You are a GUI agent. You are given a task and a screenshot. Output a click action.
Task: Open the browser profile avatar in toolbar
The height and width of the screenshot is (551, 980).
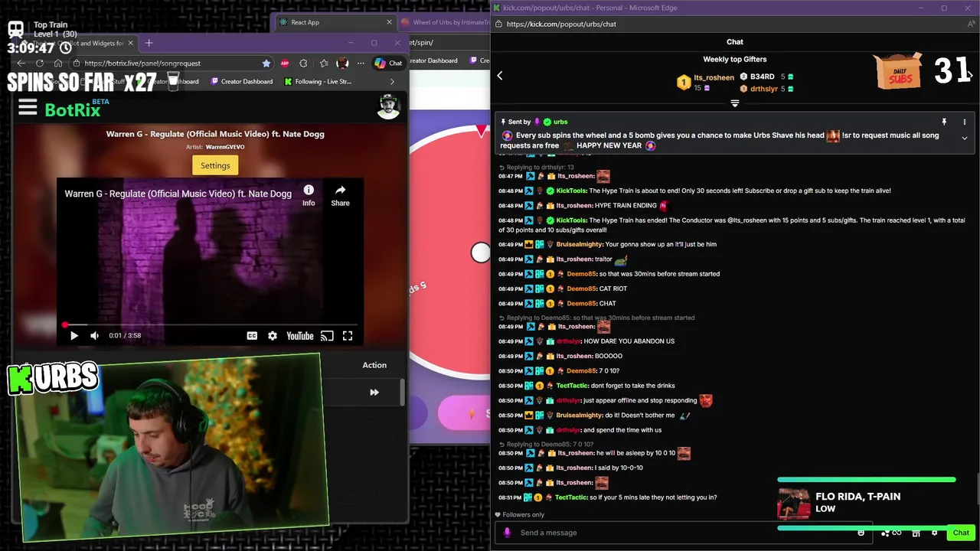[342, 64]
